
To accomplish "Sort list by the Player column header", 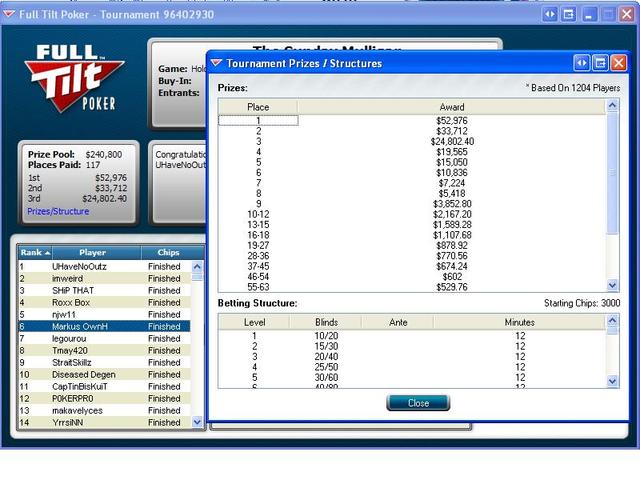I will coord(97,253).
